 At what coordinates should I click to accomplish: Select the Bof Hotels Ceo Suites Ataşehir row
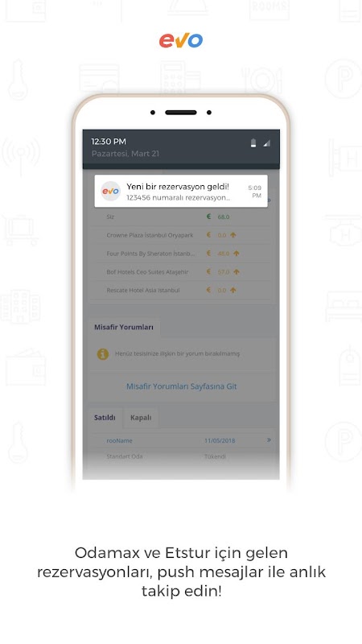pyautogui.click(x=181, y=272)
